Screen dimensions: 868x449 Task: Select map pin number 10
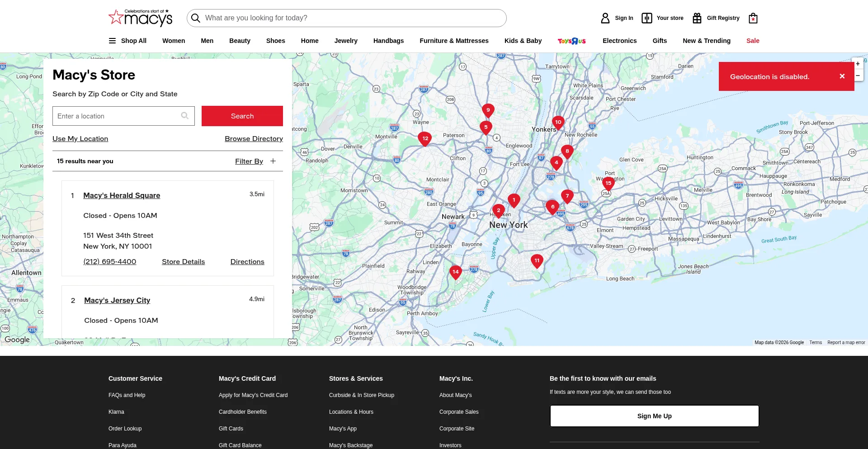(558, 123)
